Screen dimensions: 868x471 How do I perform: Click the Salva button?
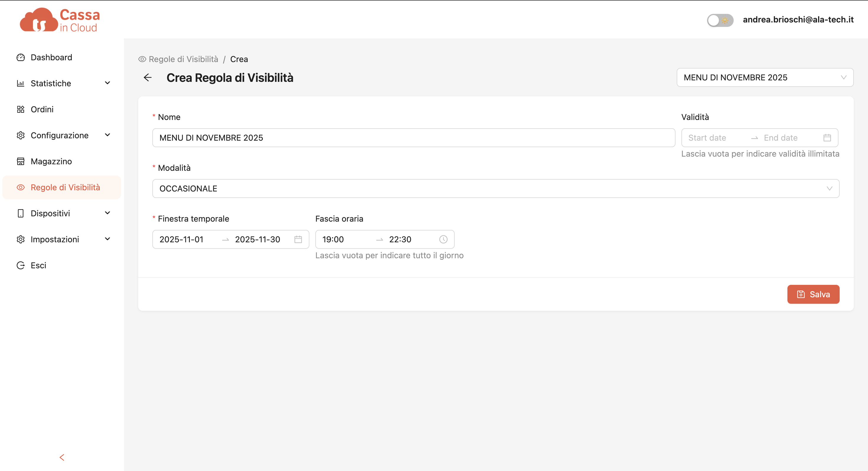tap(813, 294)
